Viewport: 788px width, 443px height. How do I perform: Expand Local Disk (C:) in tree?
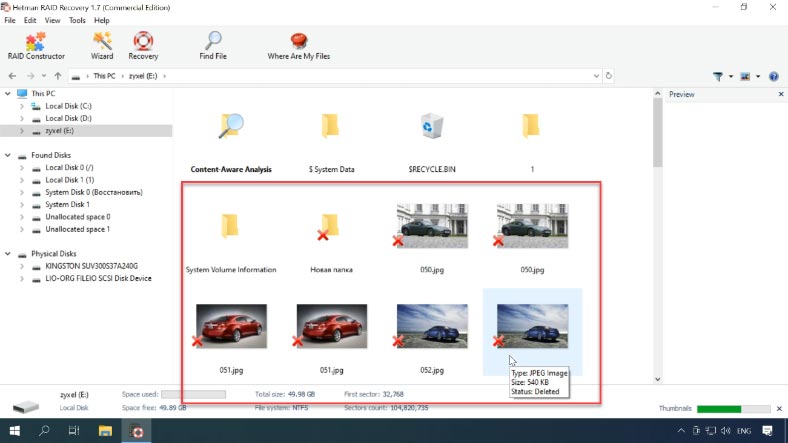click(22, 106)
